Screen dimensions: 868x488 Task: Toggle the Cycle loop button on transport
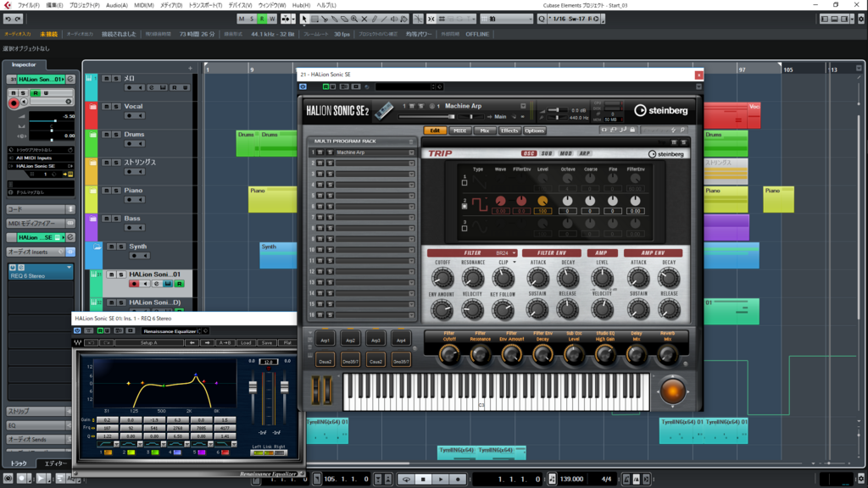tap(406, 480)
